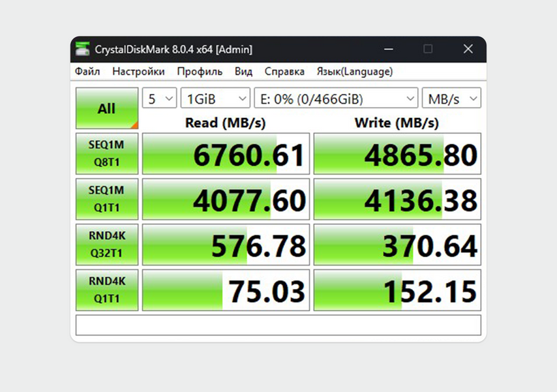Open the test count dropdown showing 5

coord(160,98)
